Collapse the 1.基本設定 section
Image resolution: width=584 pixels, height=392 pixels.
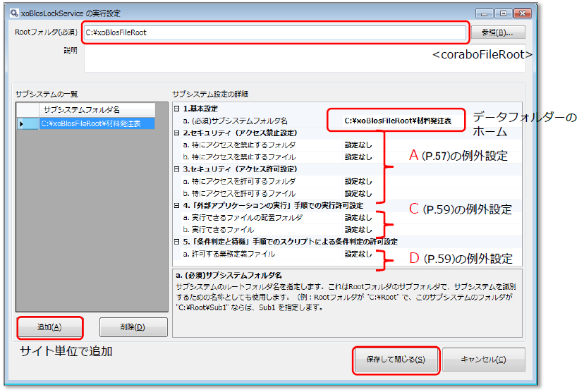(177, 109)
